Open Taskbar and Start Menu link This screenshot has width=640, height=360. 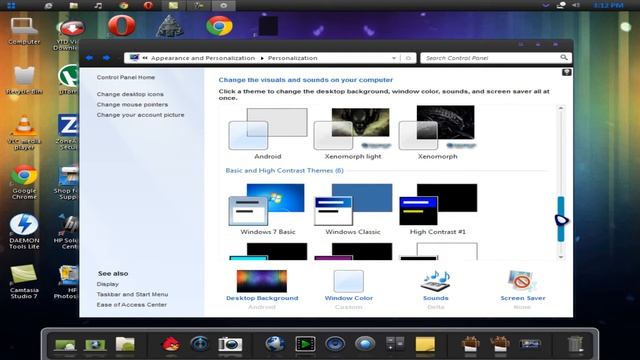click(132, 294)
